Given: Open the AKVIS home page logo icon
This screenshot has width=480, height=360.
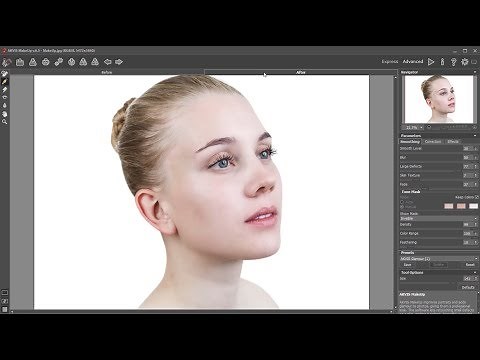Looking at the screenshot, I should tap(7, 62).
